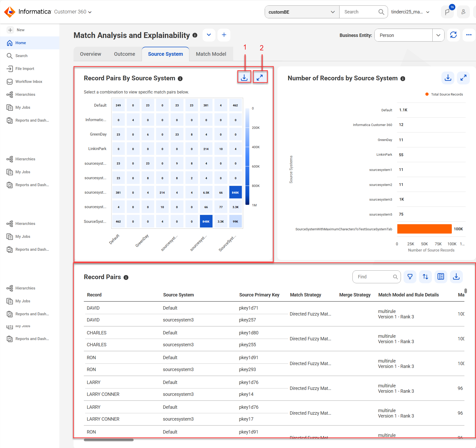Image resolution: width=476 pixels, height=448 pixels.
Task: Click the GreenDay row label in the heatmap
Action: tap(98, 134)
